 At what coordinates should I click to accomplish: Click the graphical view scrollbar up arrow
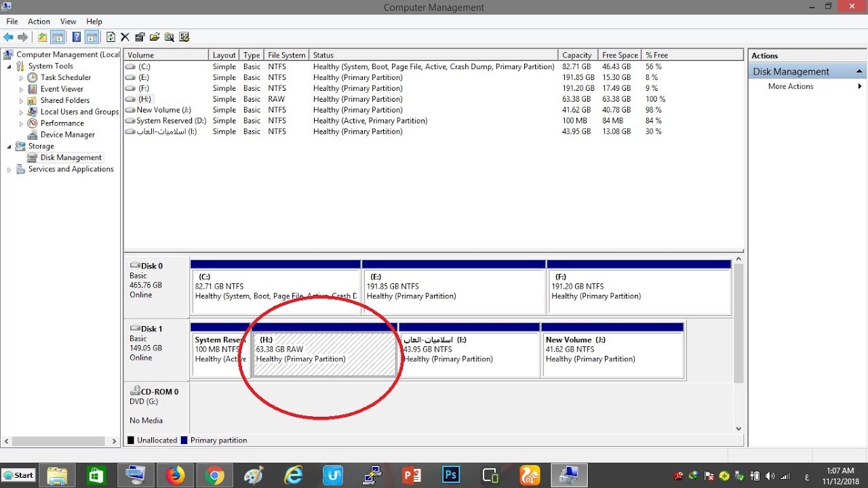coord(739,260)
